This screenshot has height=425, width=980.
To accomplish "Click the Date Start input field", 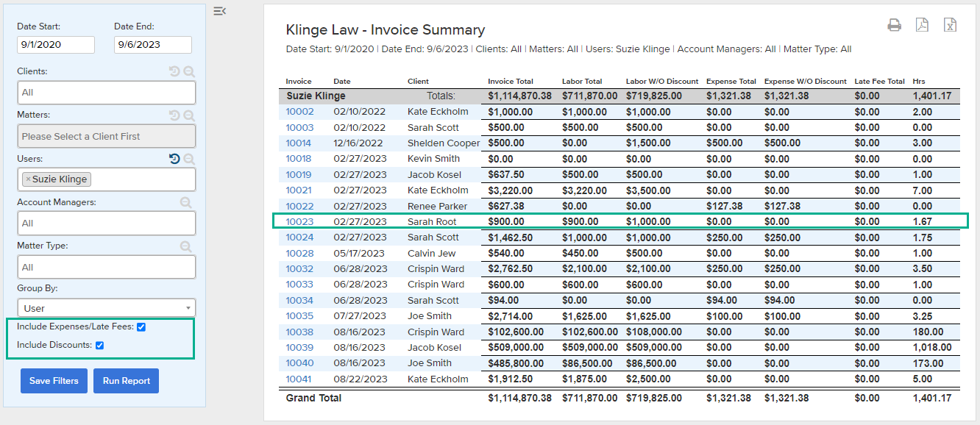I will click(56, 45).
